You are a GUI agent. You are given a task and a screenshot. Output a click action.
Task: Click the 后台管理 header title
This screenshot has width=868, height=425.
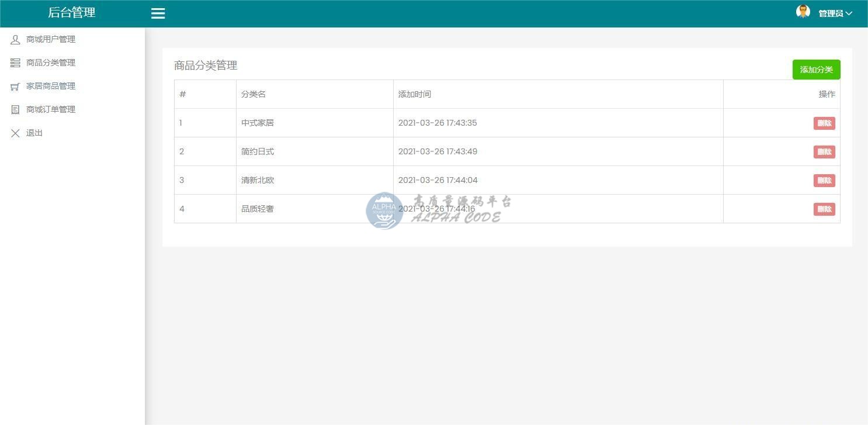pyautogui.click(x=71, y=13)
